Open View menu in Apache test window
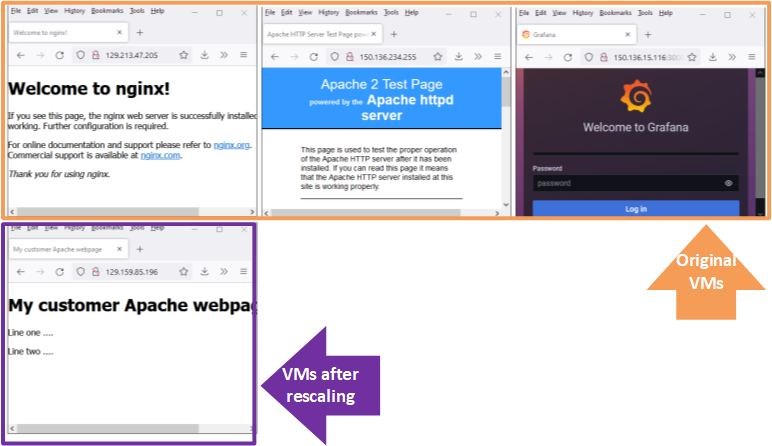772x446 pixels. pyautogui.click(x=305, y=12)
